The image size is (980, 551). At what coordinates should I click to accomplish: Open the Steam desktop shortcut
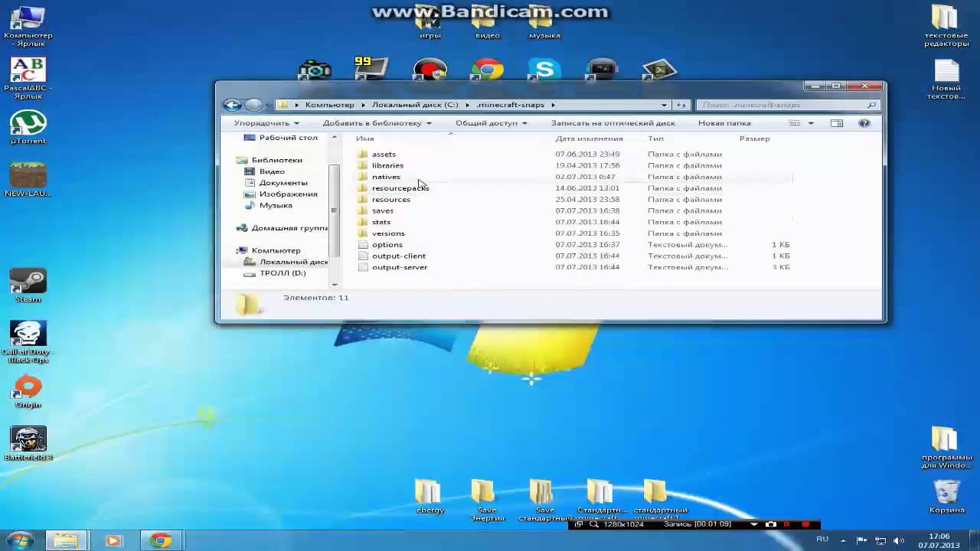(x=28, y=285)
